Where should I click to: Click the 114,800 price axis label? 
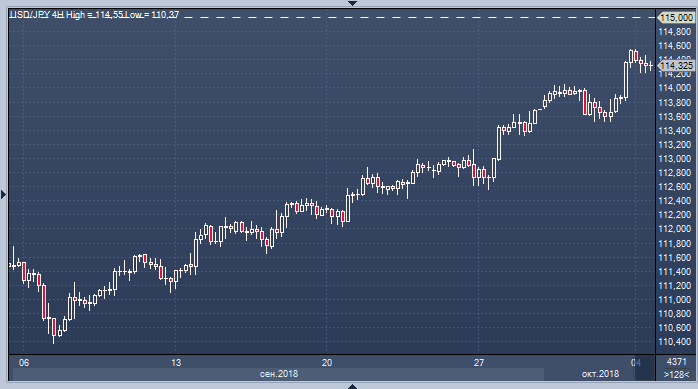(x=674, y=32)
